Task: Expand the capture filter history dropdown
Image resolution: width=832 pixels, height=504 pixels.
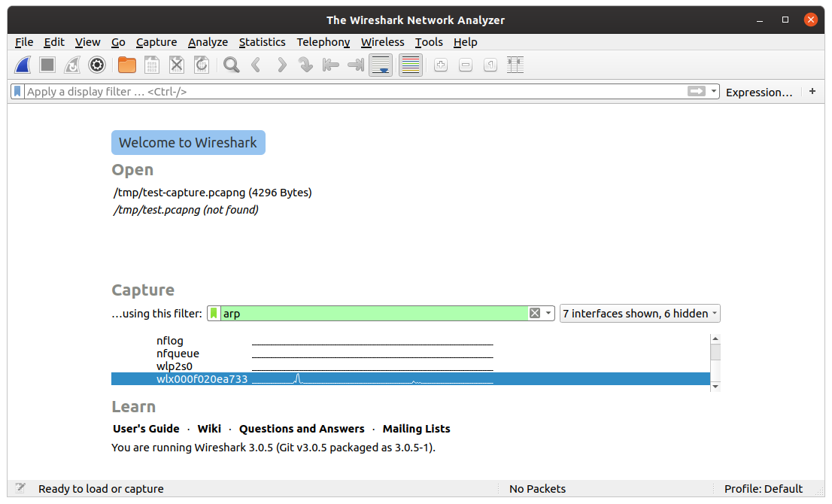Action: pos(548,313)
